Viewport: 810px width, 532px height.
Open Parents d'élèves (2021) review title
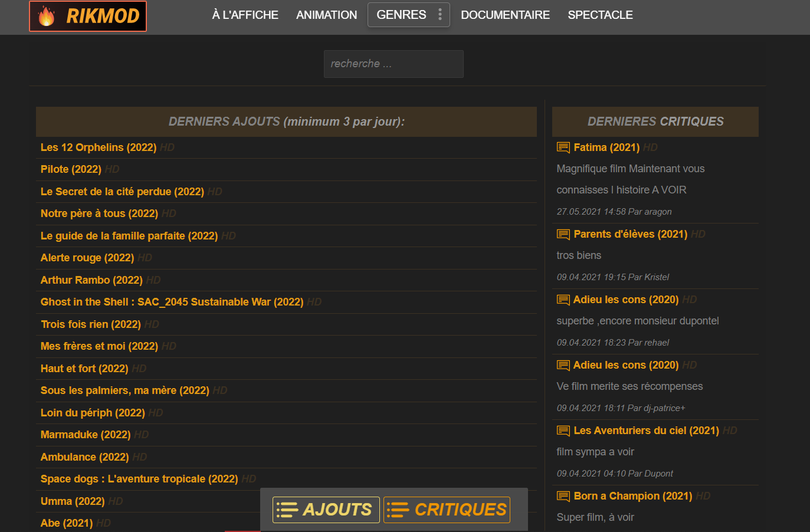tap(631, 234)
